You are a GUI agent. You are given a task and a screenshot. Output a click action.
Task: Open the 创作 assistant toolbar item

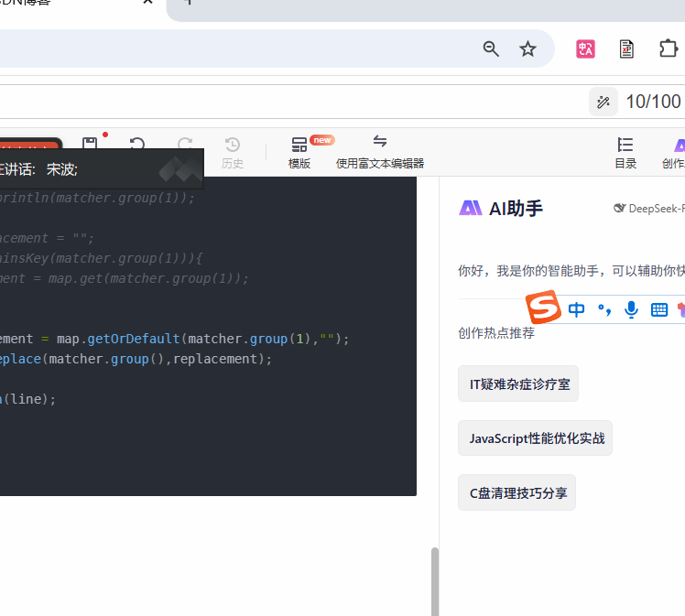pos(673,153)
